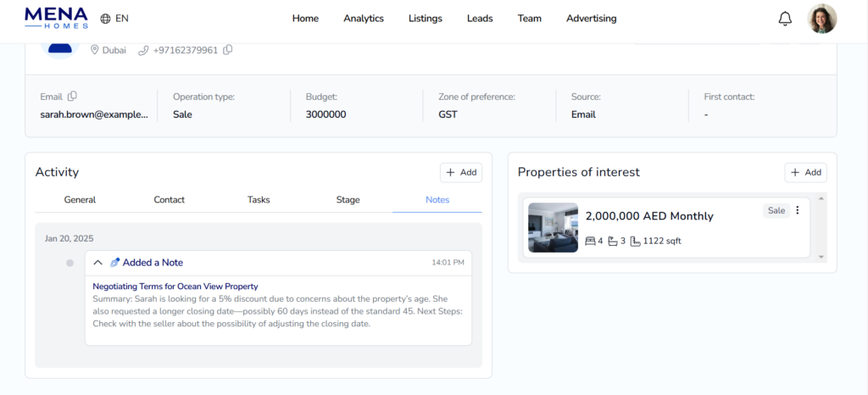Open the property card three-dot menu
The image size is (868, 395).
click(x=797, y=210)
